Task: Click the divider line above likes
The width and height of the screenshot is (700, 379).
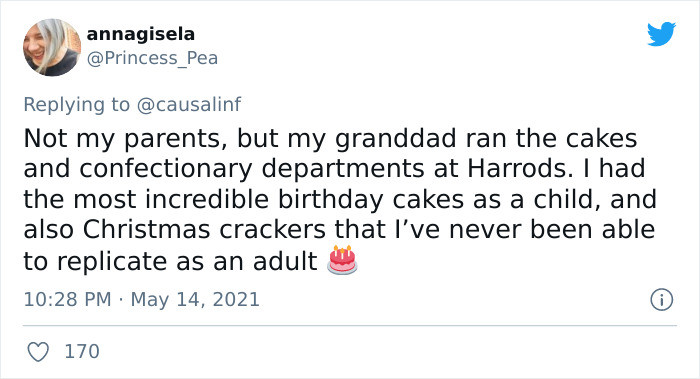Action: (350, 325)
